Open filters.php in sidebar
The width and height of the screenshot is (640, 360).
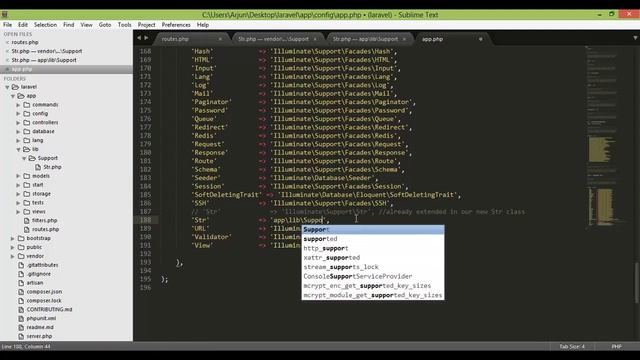pyautogui.click(x=44, y=221)
